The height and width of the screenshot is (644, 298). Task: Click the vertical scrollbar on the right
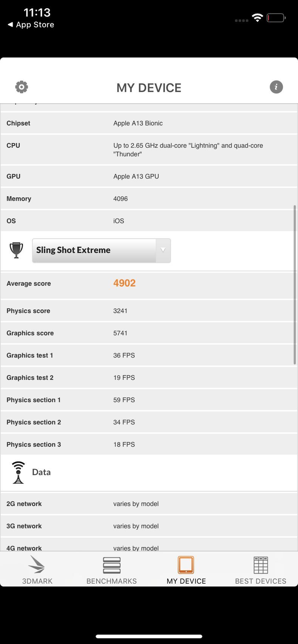(295, 285)
